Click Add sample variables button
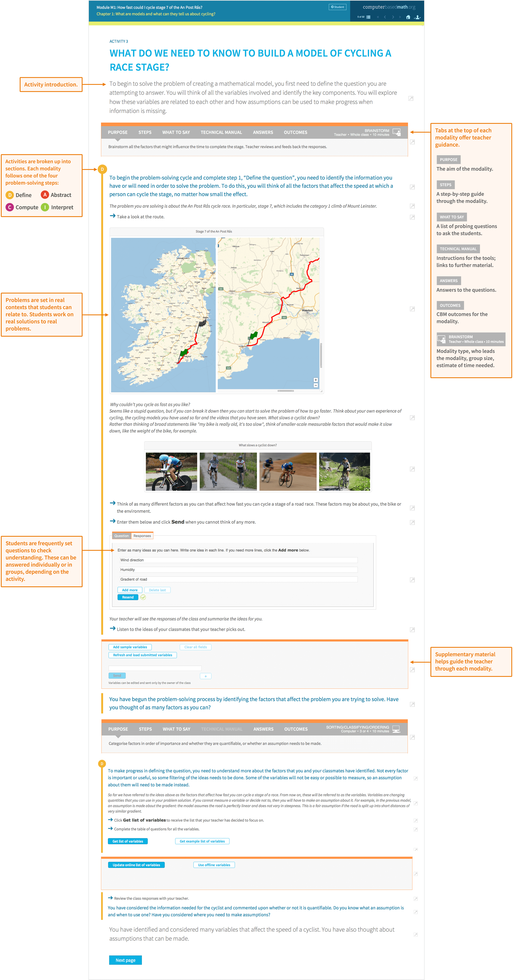This screenshot has height=980, width=513. [x=130, y=647]
